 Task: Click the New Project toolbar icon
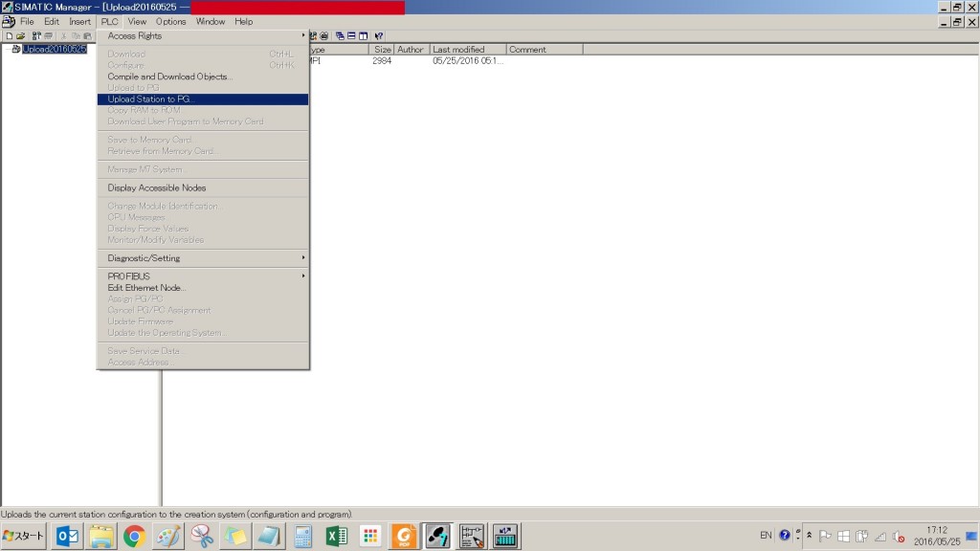point(10,36)
